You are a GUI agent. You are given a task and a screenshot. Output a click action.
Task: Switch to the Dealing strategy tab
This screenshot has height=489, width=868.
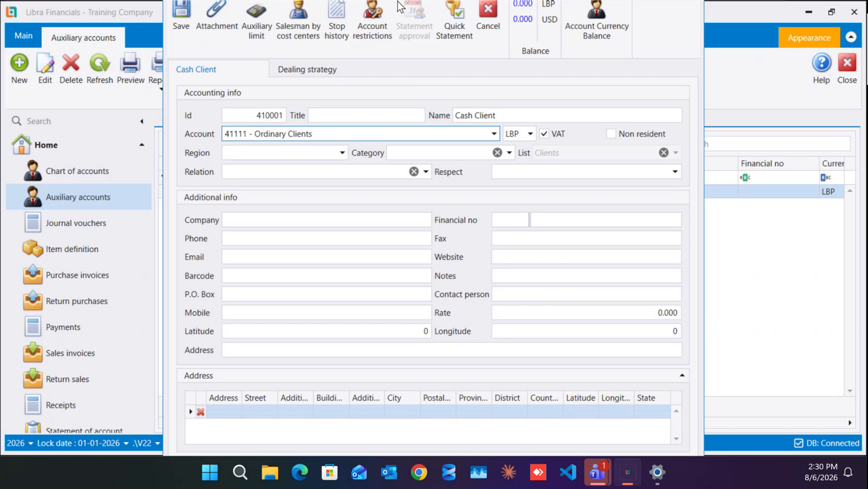point(307,69)
